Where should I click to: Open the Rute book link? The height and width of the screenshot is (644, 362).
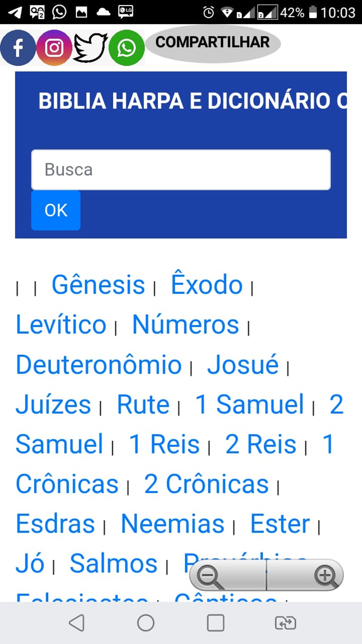[143, 405]
